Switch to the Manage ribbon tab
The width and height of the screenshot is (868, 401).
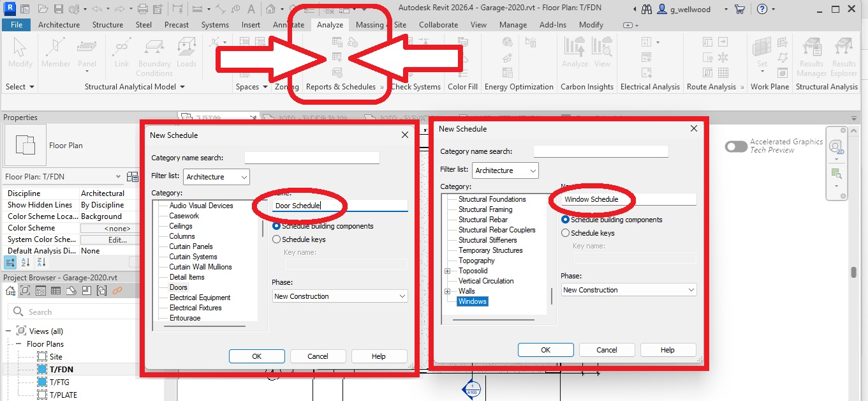click(x=513, y=25)
